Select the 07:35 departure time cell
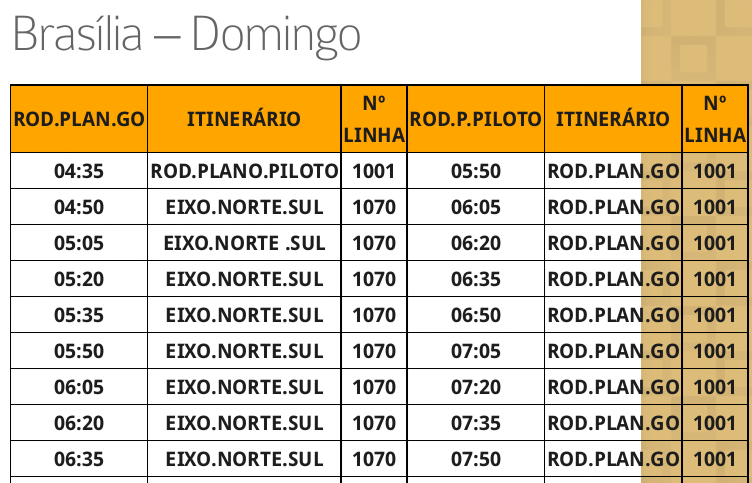The height and width of the screenshot is (483, 752). click(x=476, y=423)
